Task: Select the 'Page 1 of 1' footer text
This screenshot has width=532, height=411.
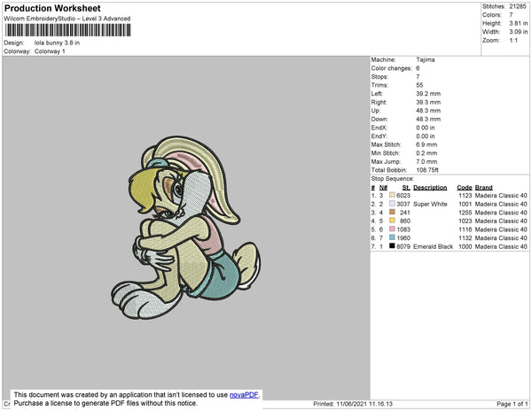Action: [512, 404]
